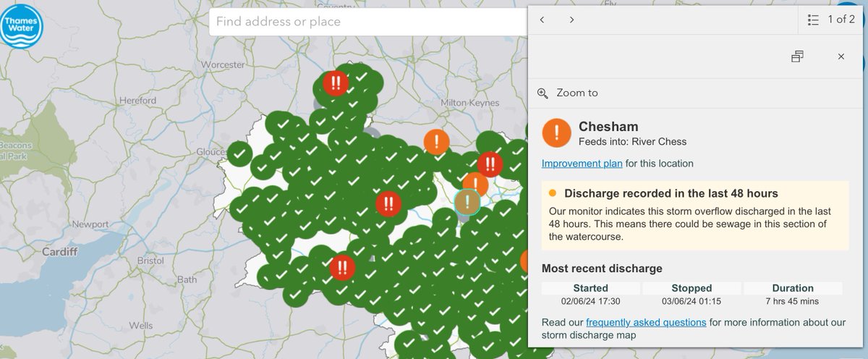This screenshot has width=868, height=359.
Task: Click the large orange Chesham status icon
Action: click(x=556, y=132)
